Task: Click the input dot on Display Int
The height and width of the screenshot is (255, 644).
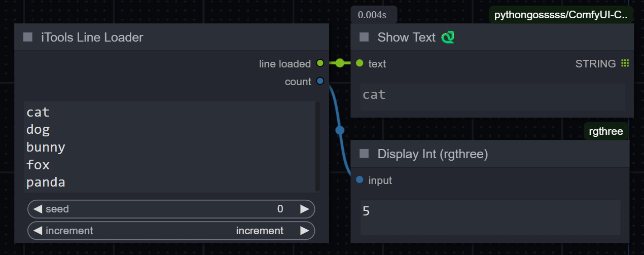Action: click(x=360, y=179)
